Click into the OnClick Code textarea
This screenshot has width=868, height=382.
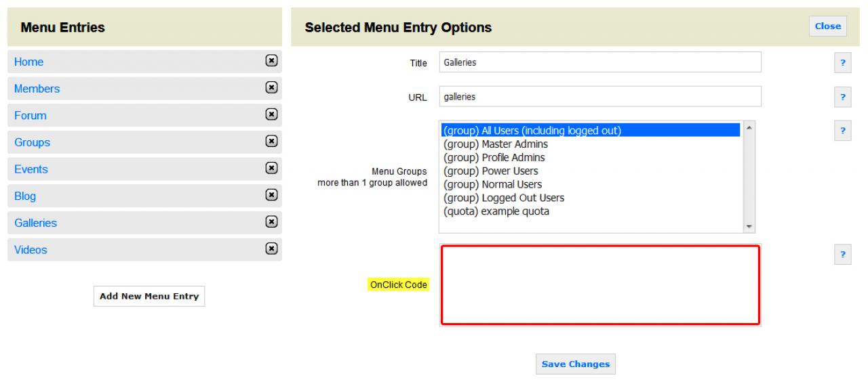click(600, 285)
